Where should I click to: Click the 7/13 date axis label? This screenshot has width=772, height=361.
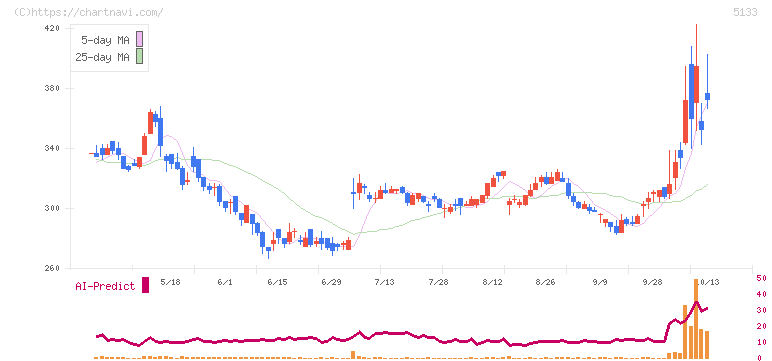pyautogui.click(x=385, y=282)
